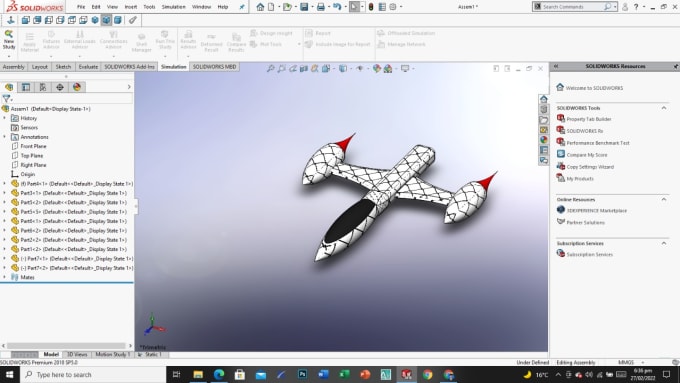680x383 pixels.
Task: Click the Previous View icon
Action: 293,69
